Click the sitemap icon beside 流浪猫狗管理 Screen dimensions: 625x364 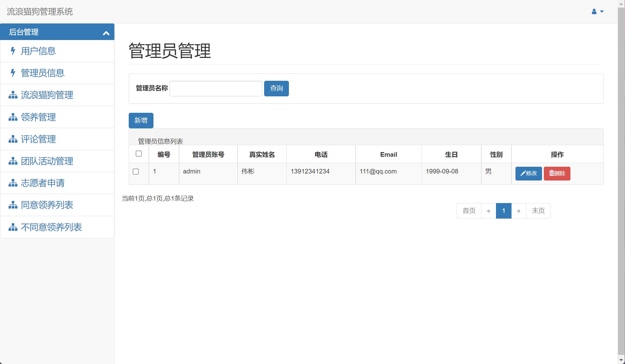click(13, 95)
